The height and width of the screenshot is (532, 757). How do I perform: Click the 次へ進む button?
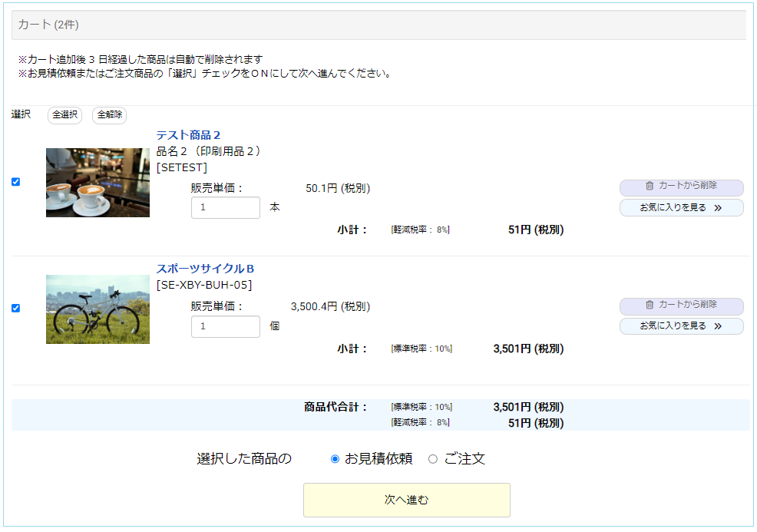(406, 500)
